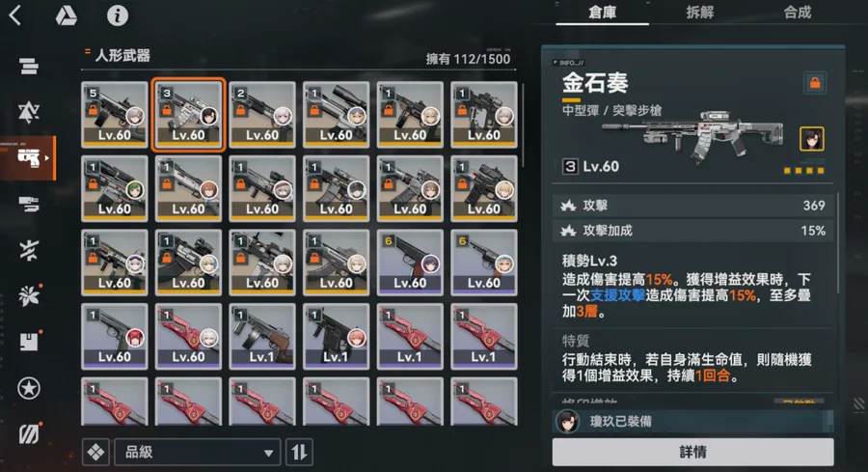Open the box storage sidebar icon

(x=29, y=342)
